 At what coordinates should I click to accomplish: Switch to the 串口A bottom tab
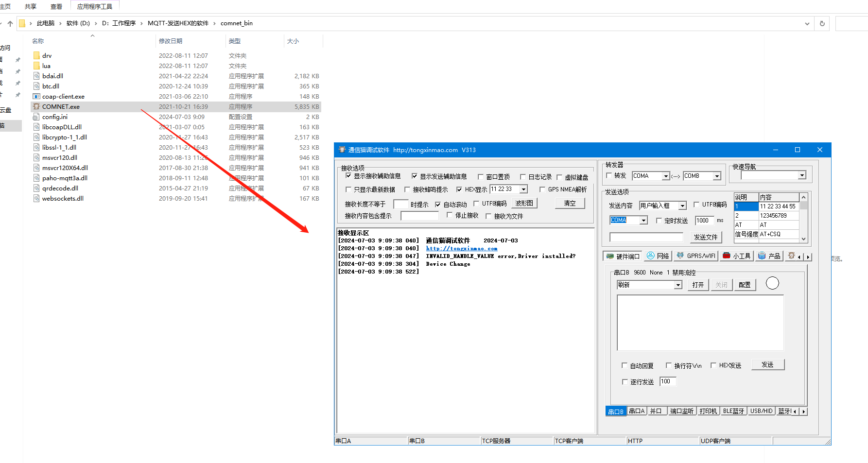[x=637, y=411]
